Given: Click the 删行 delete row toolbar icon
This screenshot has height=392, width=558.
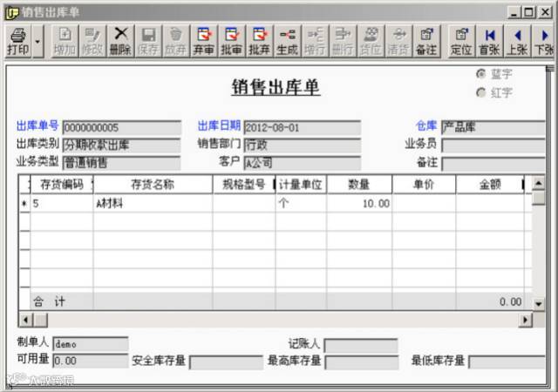Looking at the screenshot, I should 343,41.
